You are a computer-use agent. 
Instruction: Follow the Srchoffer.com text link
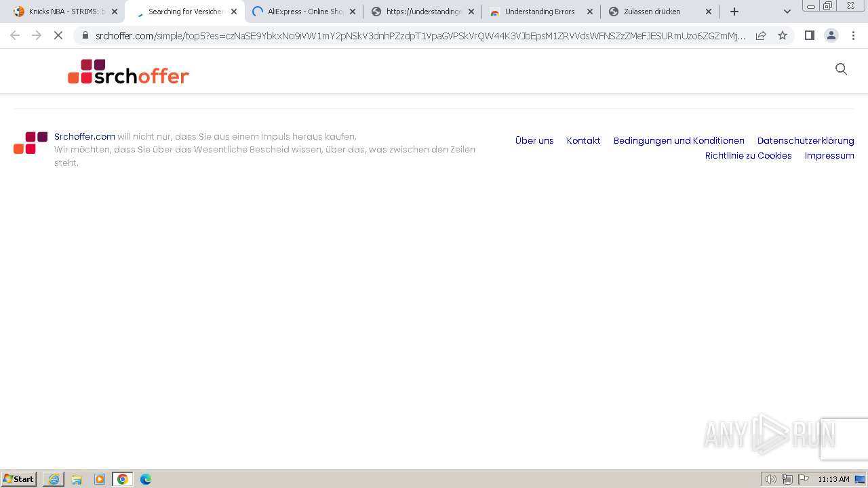click(85, 136)
